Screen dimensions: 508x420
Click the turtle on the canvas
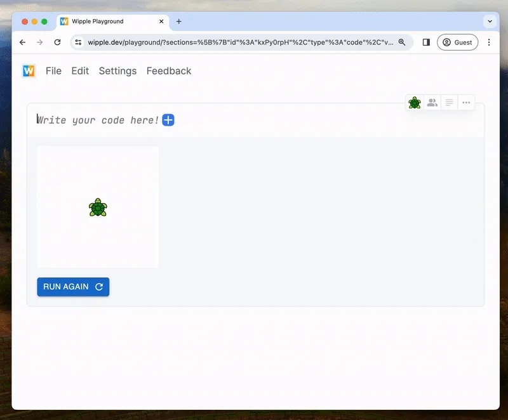point(98,207)
